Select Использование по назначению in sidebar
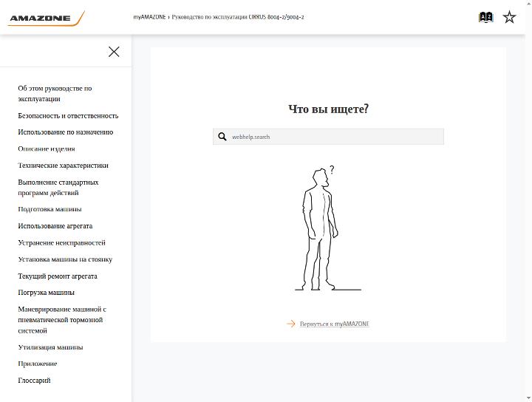The height and width of the screenshot is (402, 532). [x=66, y=132]
